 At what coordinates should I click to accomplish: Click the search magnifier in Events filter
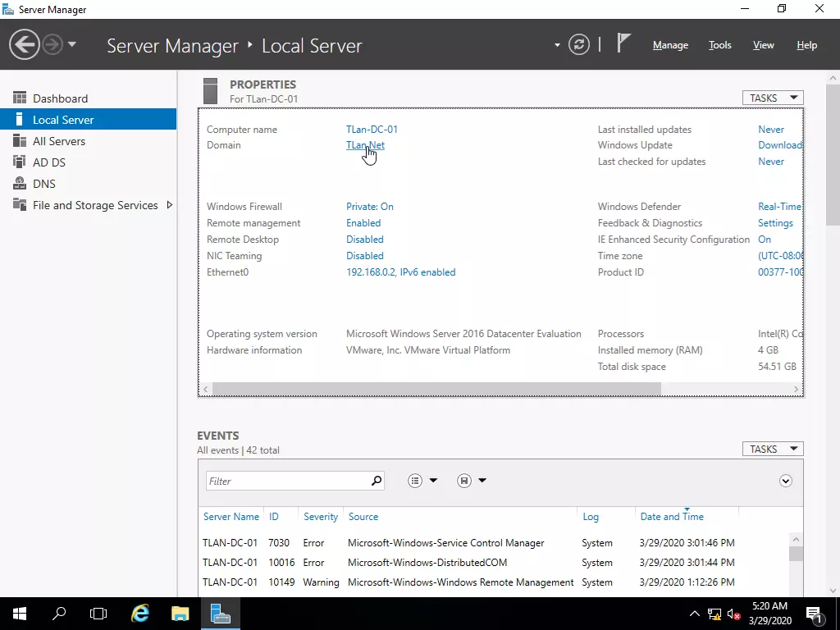pyautogui.click(x=377, y=481)
